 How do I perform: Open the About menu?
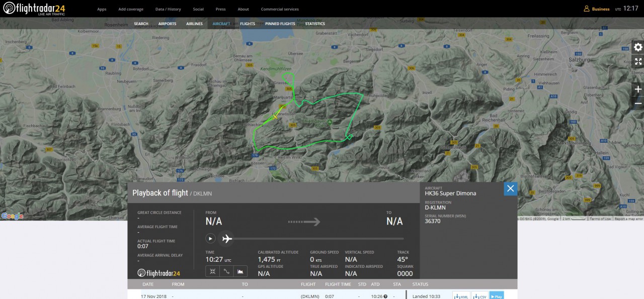[243, 9]
